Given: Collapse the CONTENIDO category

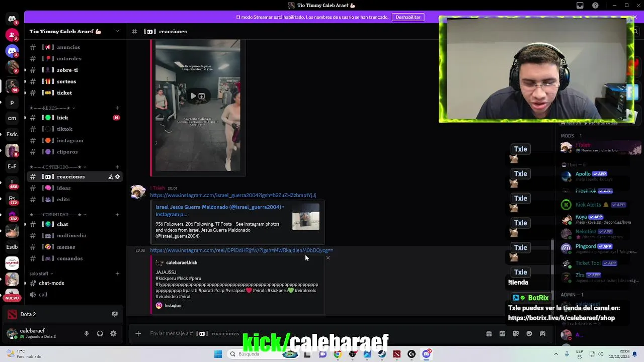Looking at the screenshot, I should 58,167.
